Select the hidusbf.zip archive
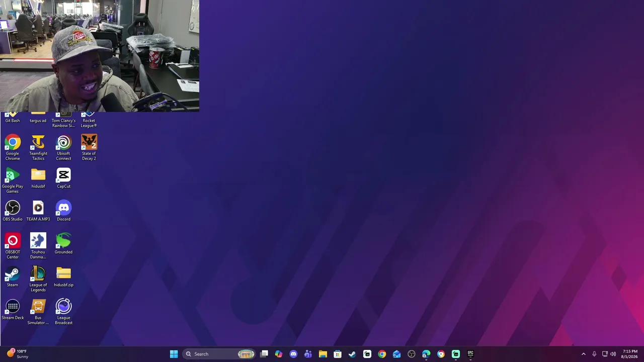 (x=63, y=277)
